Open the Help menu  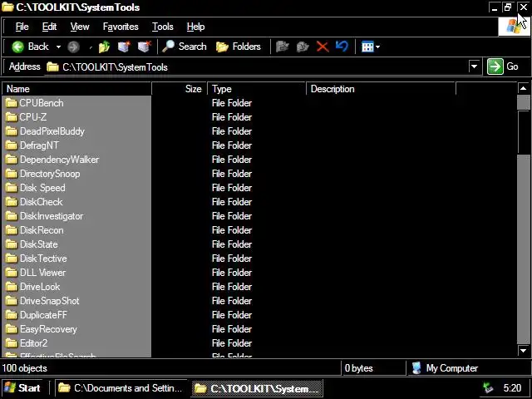[195, 27]
